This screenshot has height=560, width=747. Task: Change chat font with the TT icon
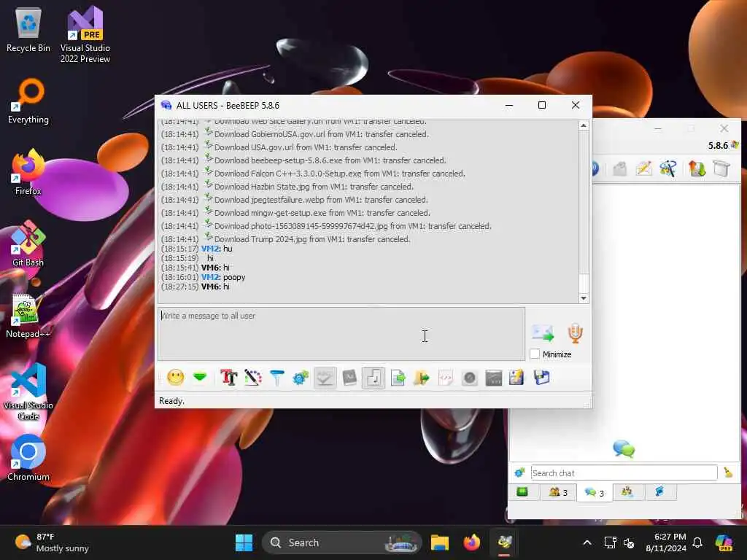pyautogui.click(x=228, y=378)
